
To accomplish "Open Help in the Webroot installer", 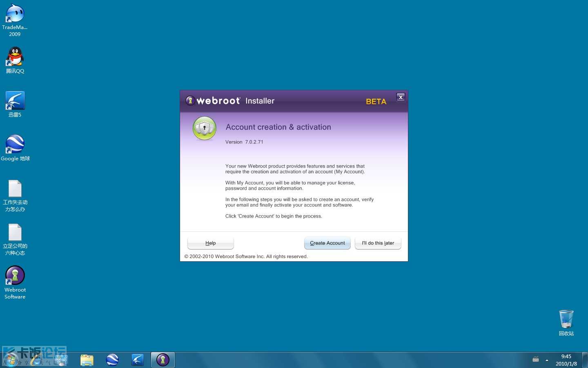I will pyautogui.click(x=210, y=243).
